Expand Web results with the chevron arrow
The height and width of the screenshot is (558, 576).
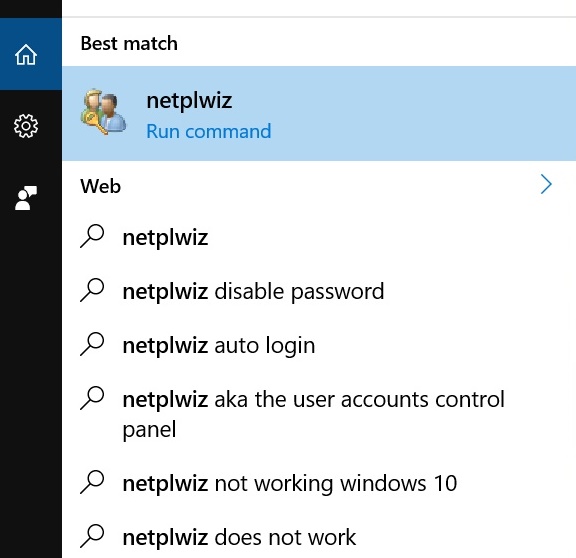[x=546, y=184]
